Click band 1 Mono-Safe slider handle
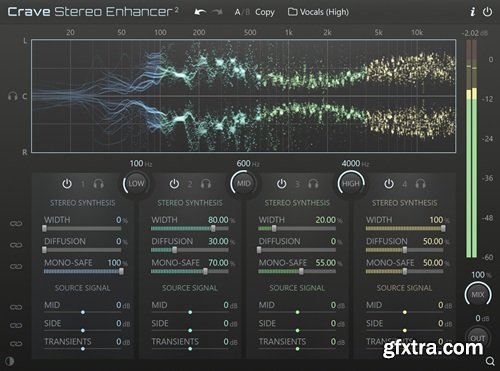Image resolution: width=500 pixels, height=371 pixels. pyautogui.click(x=121, y=271)
